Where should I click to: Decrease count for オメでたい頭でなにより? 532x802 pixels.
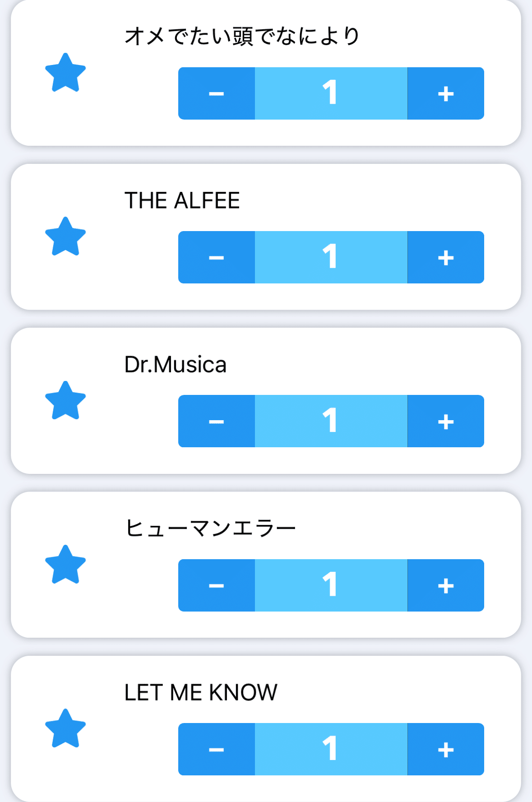217,93
